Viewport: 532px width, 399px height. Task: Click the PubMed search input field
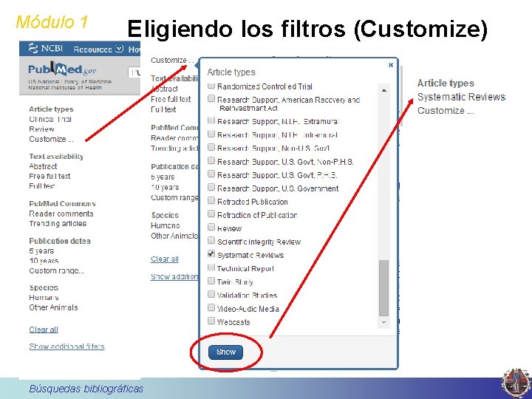click(x=134, y=72)
